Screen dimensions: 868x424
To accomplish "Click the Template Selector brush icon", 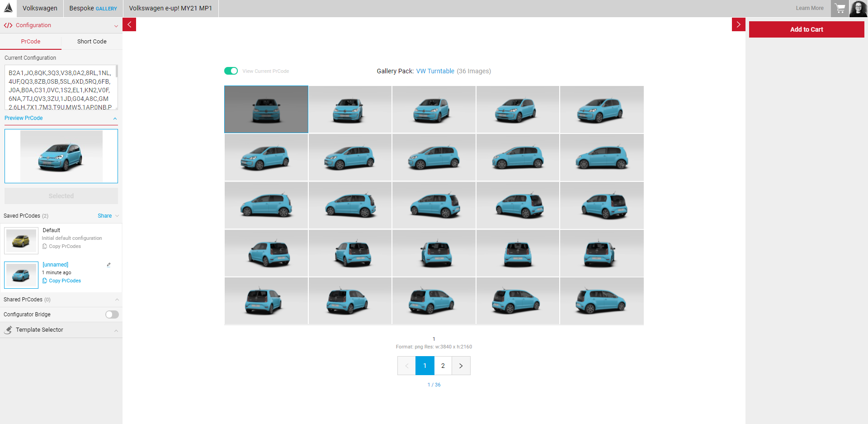I will 8,330.
